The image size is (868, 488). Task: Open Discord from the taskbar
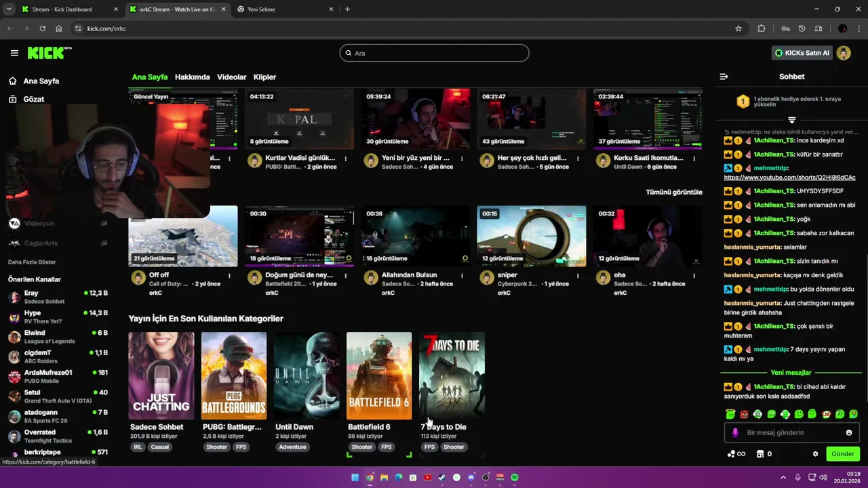pyautogui.click(x=471, y=477)
